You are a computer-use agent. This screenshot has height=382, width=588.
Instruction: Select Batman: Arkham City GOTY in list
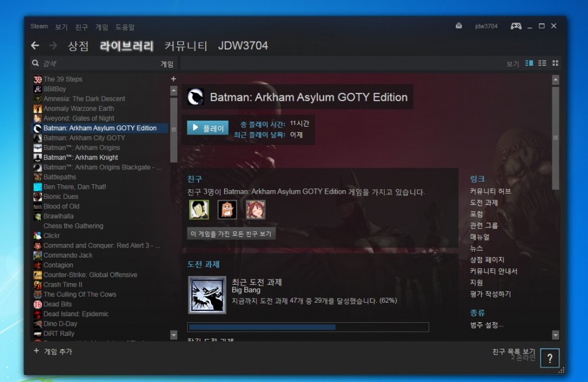[84, 138]
